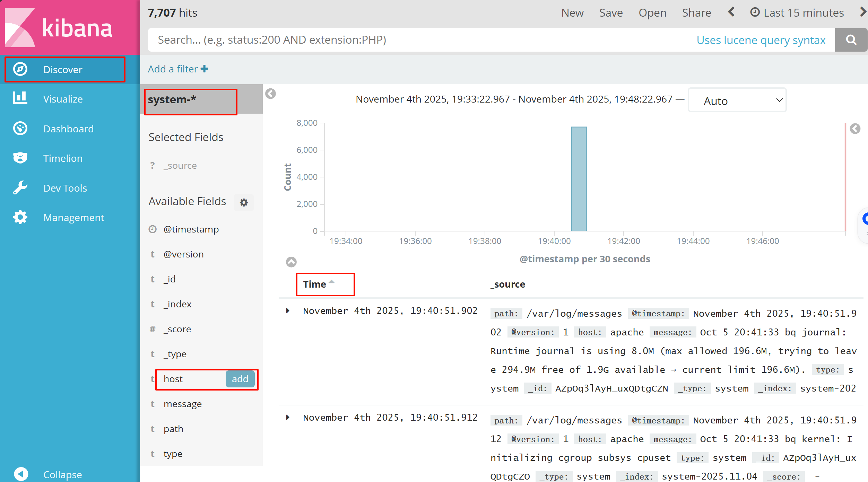
Task: Click the "November 4th 2025, 19:40:51.902" time cell
Action: coord(390,310)
